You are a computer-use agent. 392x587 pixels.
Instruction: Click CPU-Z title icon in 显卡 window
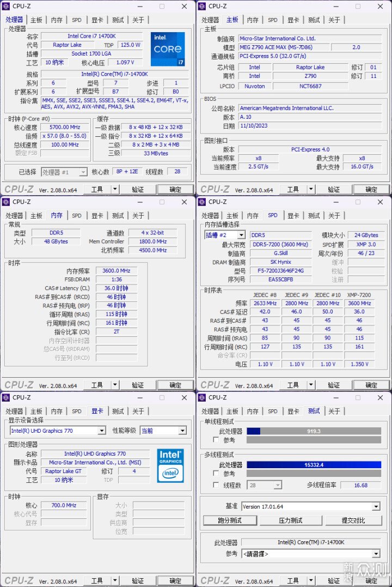(6, 397)
